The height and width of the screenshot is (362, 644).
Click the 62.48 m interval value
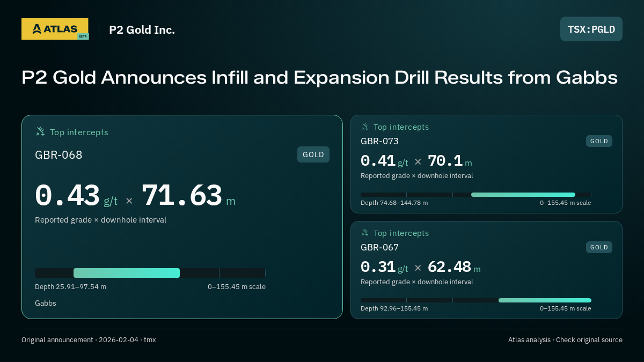(x=454, y=267)
